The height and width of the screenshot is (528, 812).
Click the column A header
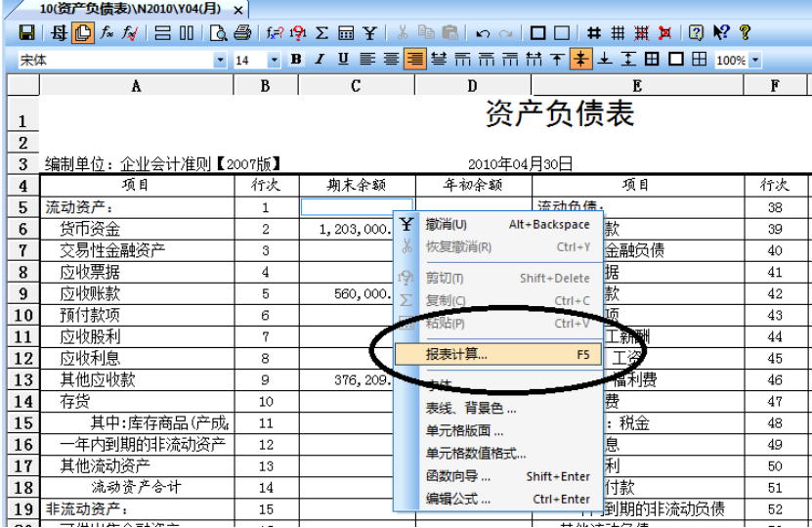[136, 86]
